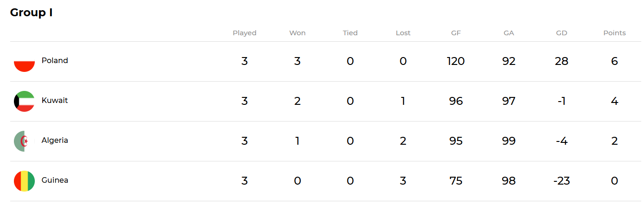The image size is (644, 205).
Task: Open the Guinea team link
Action: click(x=55, y=180)
